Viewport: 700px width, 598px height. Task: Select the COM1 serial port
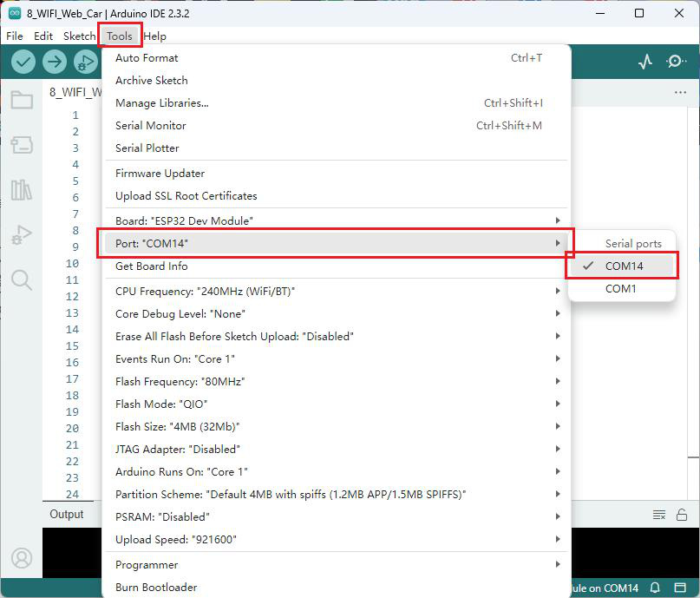[622, 288]
